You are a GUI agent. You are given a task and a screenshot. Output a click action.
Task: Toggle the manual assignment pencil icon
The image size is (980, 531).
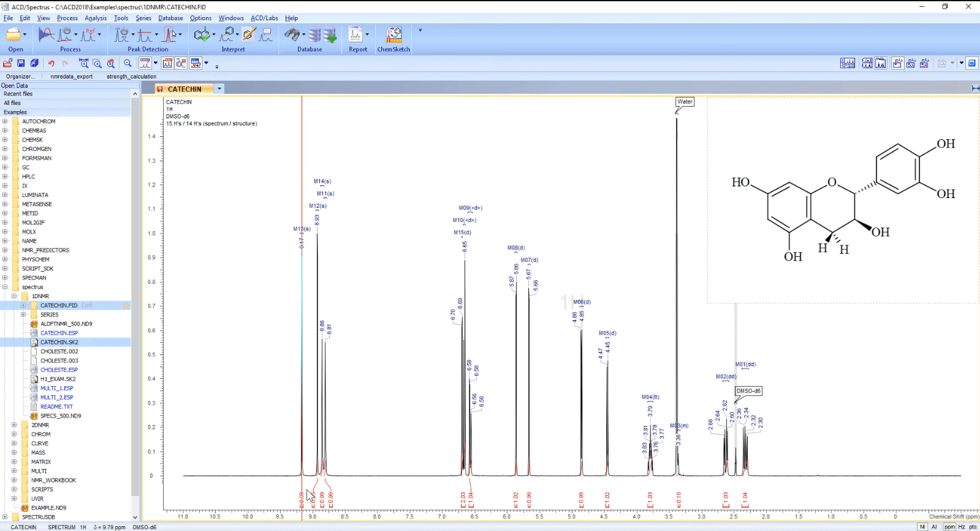[x=249, y=35]
